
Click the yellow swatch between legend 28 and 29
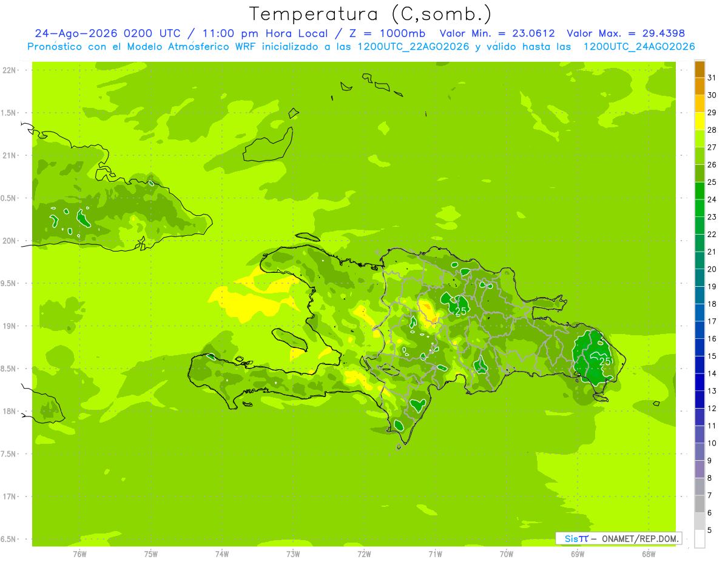(x=699, y=122)
